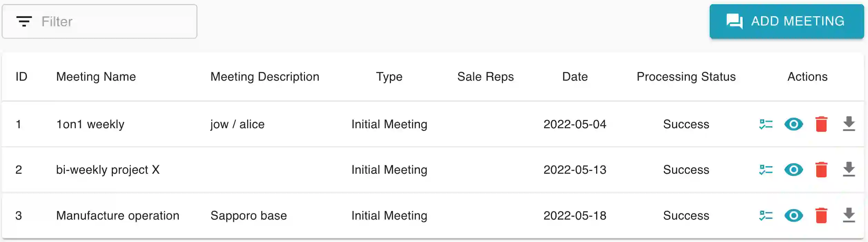Image resolution: width=868 pixels, height=242 pixels.
Task: Focus the Filter text field
Action: (114, 21)
